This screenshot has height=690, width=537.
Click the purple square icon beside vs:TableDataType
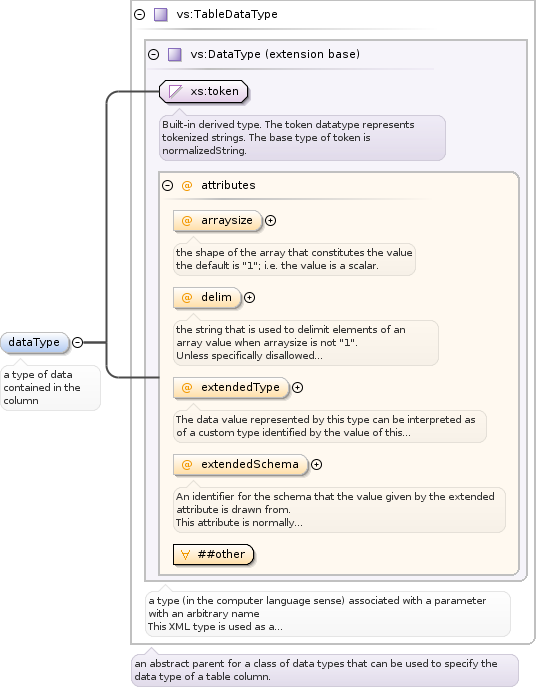(161, 15)
